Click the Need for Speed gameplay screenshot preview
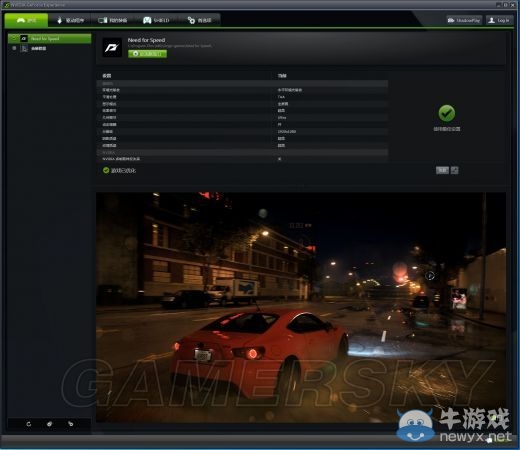Image resolution: width=520 pixels, height=450 pixels. (301, 307)
